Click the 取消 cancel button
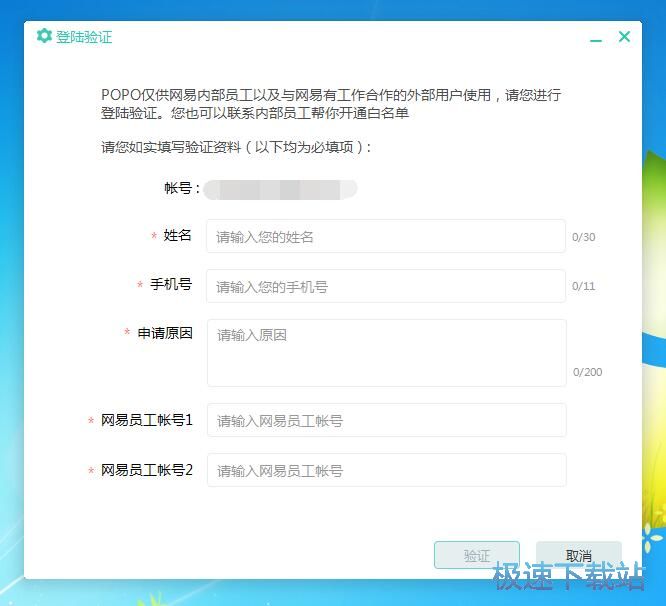Screen dimensions: 666x606 point(578,556)
